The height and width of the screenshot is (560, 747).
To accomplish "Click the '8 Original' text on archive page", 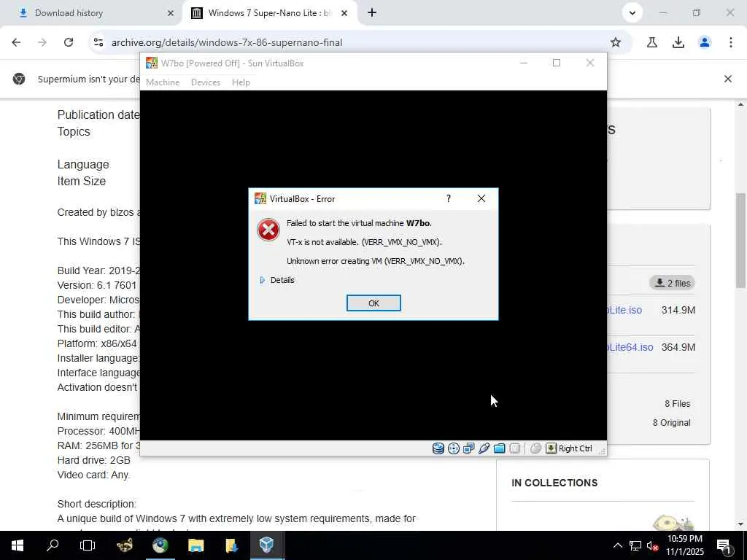I will tap(671, 423).
